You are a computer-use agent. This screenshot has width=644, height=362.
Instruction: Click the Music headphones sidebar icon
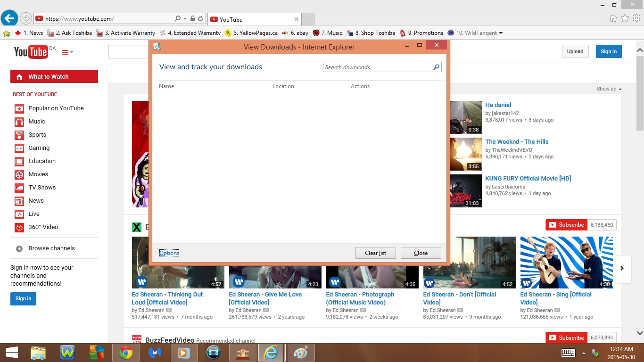[x=19, y=122]
